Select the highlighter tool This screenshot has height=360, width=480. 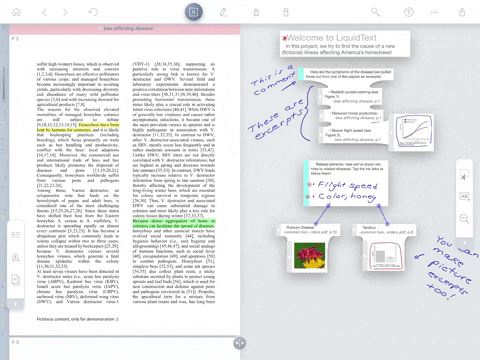[x=256, y=12]
